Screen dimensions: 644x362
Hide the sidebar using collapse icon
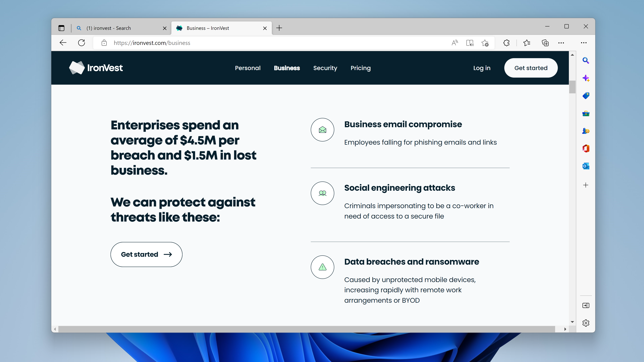[586, 305]
